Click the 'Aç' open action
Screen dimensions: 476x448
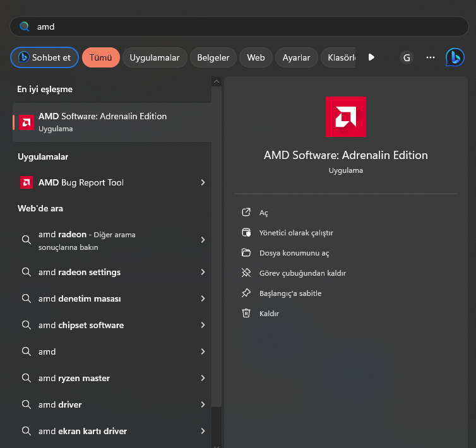pos(264,213)
